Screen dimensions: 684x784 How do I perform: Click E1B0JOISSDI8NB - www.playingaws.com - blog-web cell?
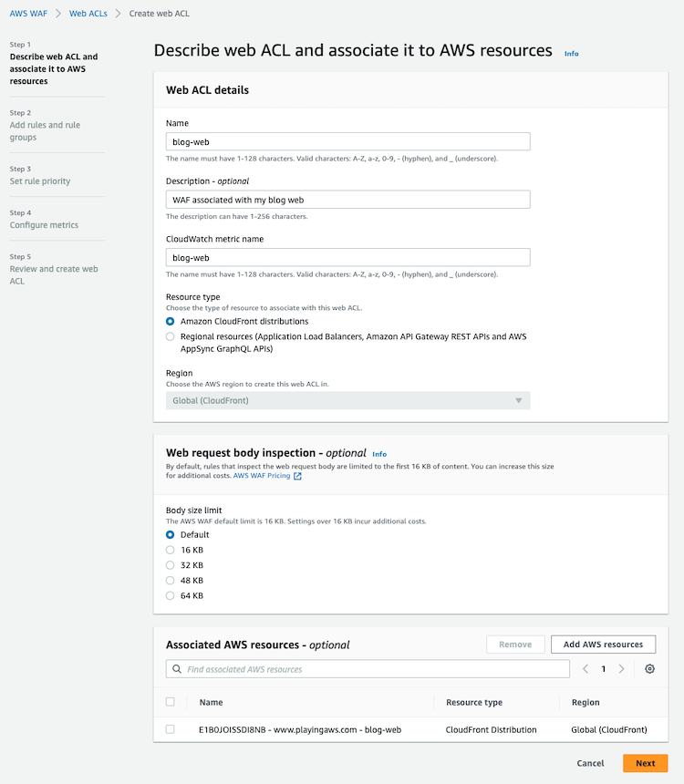tap(300, 729)
